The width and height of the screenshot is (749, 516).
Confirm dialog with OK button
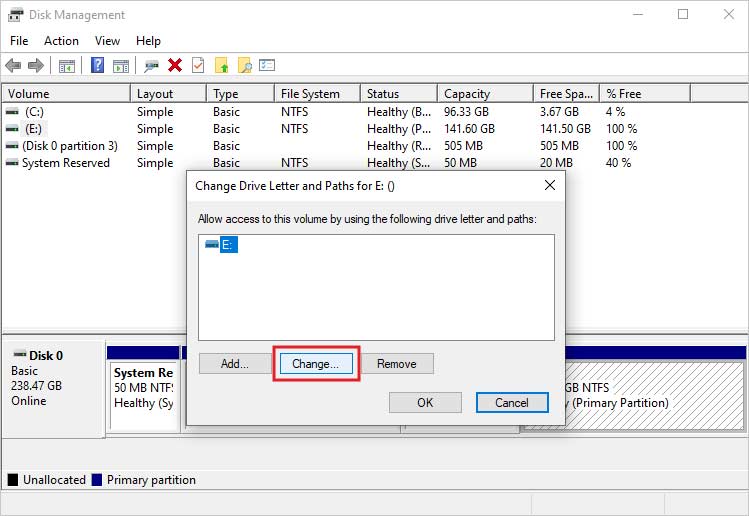pyautogui.click(x=425, y=403)
